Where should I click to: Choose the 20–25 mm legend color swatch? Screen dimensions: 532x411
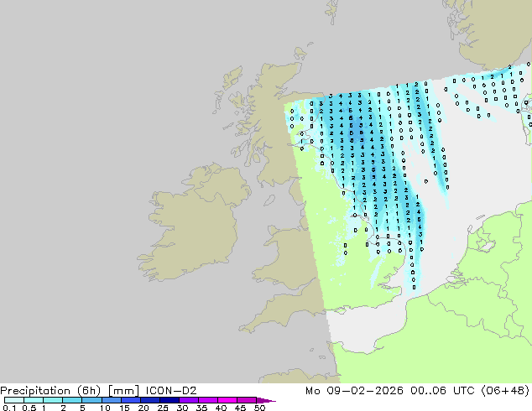(x=149, y=400)
